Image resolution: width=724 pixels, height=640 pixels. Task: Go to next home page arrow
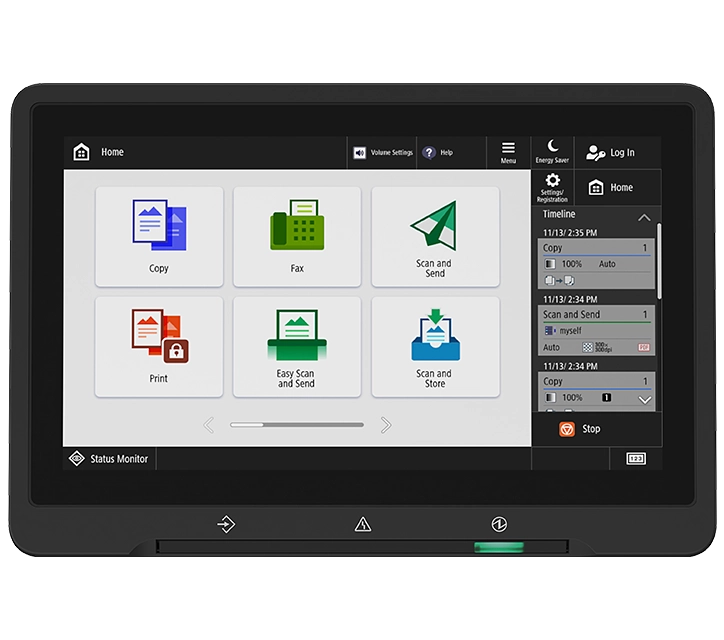point(386,425)
